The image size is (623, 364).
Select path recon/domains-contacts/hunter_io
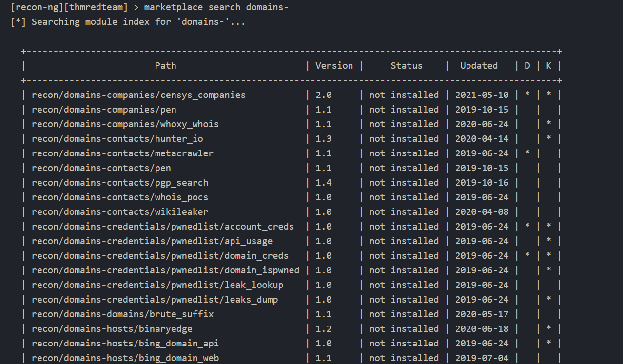tap(117, 139)
